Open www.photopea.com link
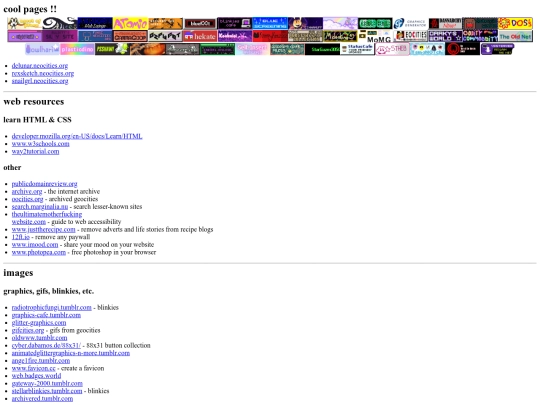The image size is (540, 405). click(x=39, y=252)
